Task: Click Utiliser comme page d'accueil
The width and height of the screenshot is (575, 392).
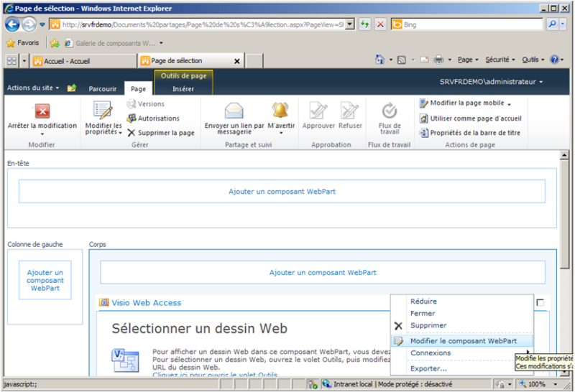Action: click(x=471, y=118)
